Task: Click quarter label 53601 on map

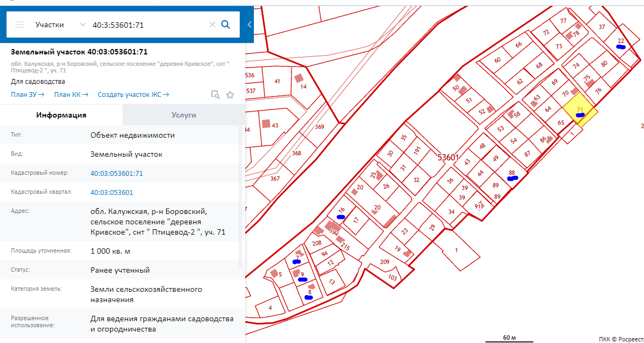Action: [x=448, y=157]
